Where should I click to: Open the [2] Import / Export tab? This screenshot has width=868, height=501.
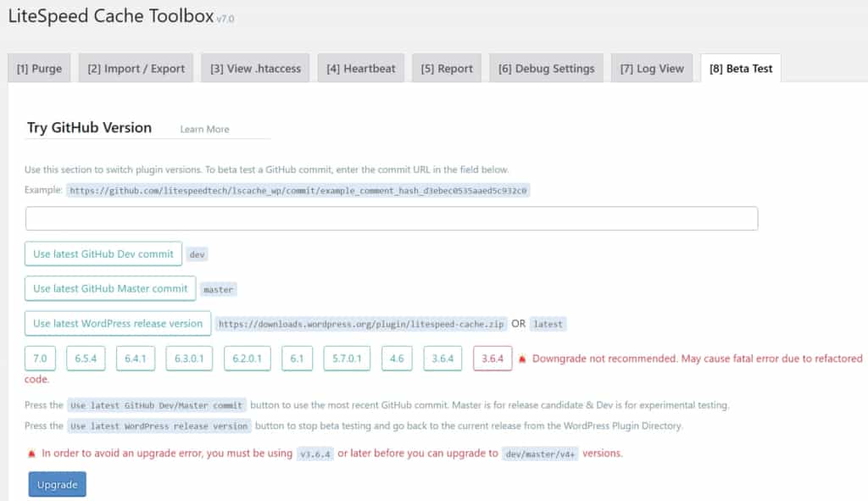136,68
